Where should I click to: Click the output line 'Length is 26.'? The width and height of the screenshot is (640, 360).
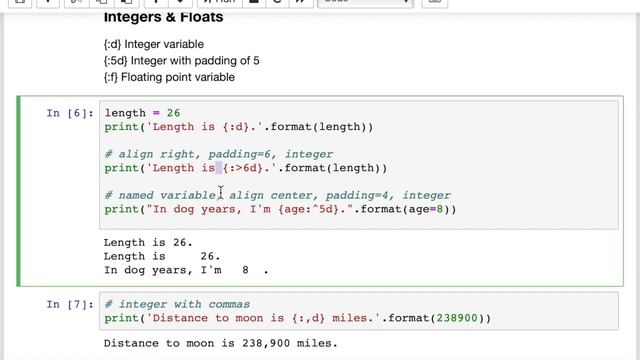click(148, 242)
